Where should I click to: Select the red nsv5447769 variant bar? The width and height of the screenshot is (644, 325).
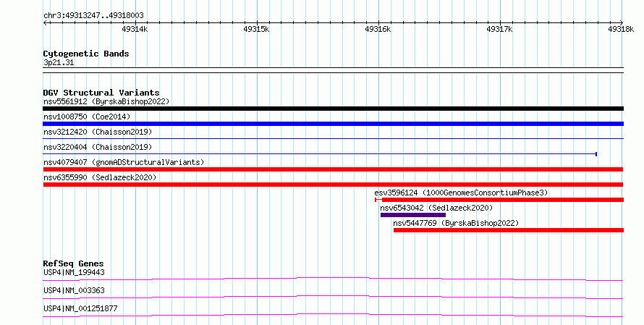point(509,230)
